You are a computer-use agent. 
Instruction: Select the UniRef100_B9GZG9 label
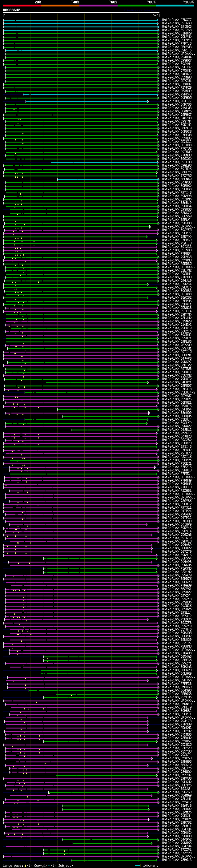(177, 792)
